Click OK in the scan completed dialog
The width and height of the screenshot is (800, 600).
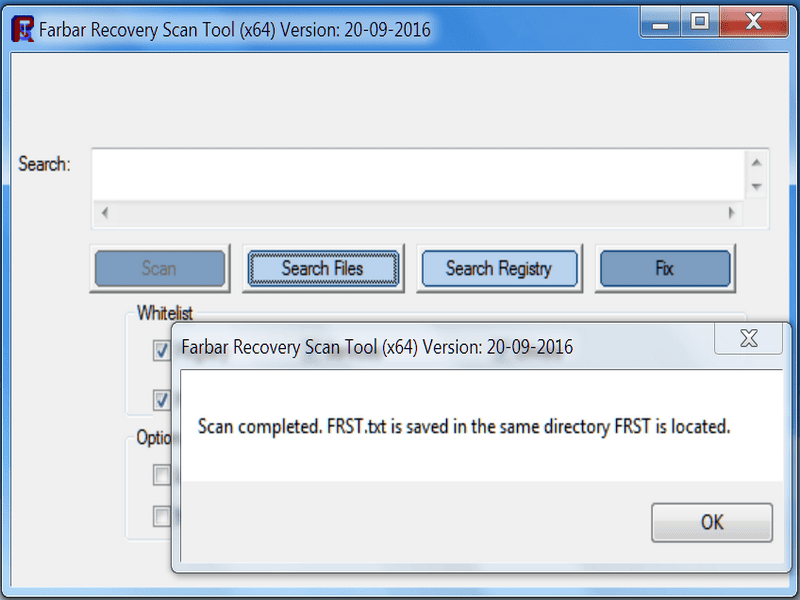click(x=712, y=522)
